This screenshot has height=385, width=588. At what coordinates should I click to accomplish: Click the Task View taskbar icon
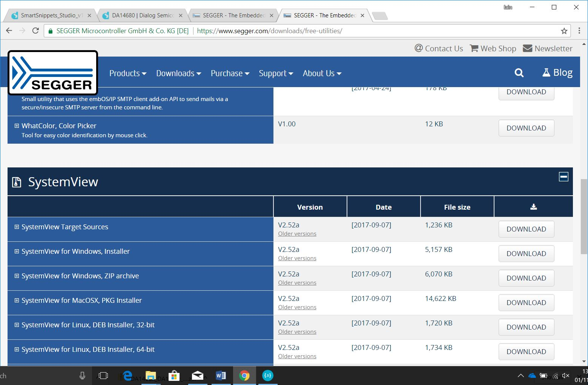coord(103,376)
